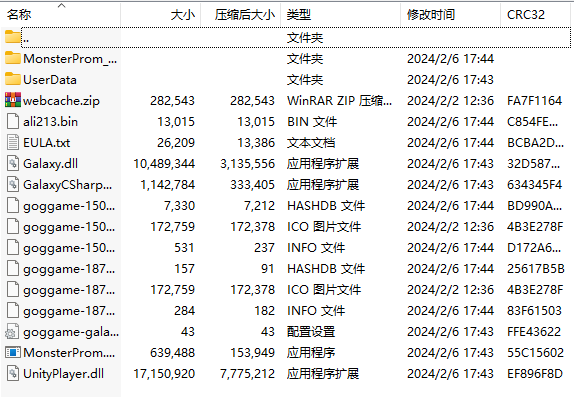Click size value 639,488
Screen dimensions: 574x397
pos(172,353)
